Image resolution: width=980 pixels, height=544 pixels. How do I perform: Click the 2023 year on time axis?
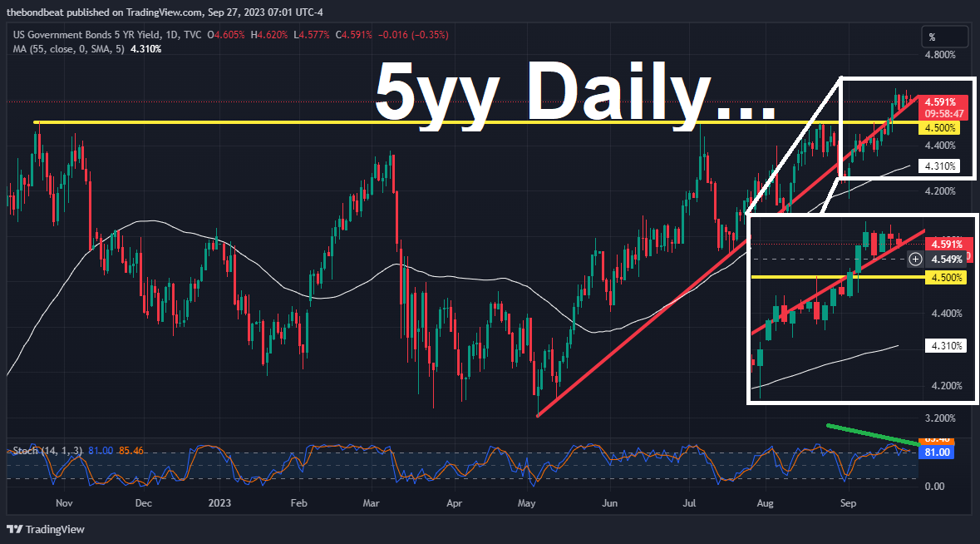(219, 502)
